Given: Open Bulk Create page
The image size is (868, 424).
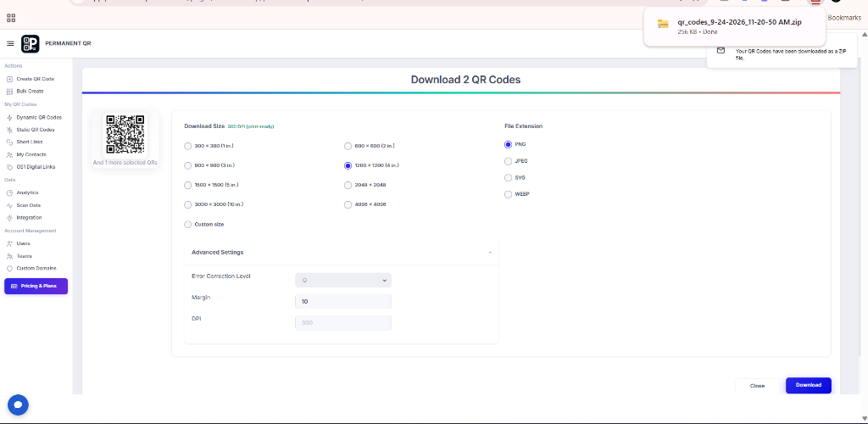Looking at the screenshot, I should 30,92.
